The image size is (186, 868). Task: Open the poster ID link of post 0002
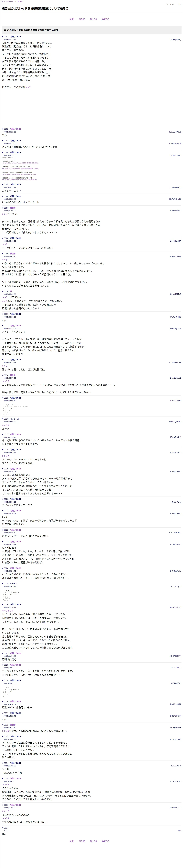pyautogui.click(x=175, y=132)
